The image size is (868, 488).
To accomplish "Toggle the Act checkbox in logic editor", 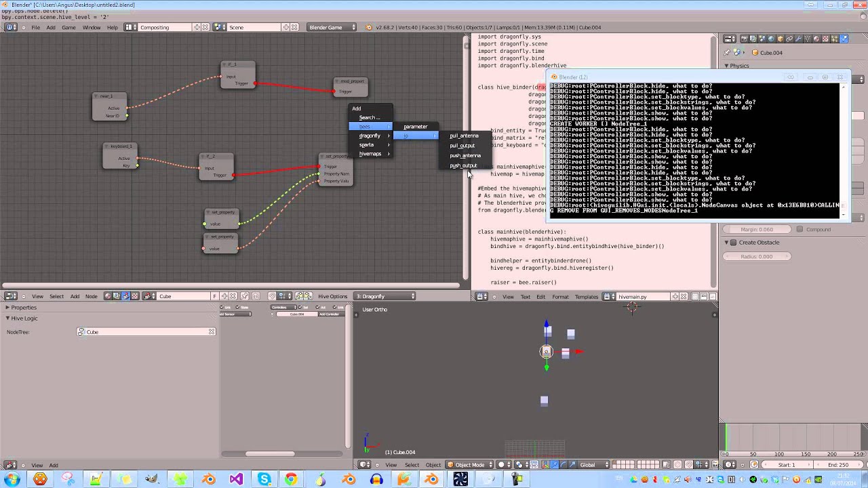I will coord(317,307).
